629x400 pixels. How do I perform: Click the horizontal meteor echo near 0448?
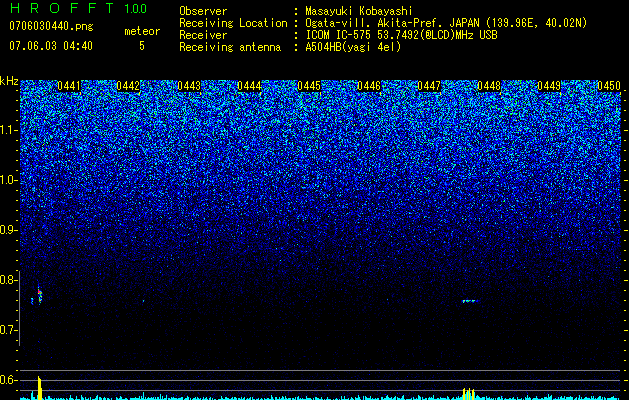pos(471,301)
